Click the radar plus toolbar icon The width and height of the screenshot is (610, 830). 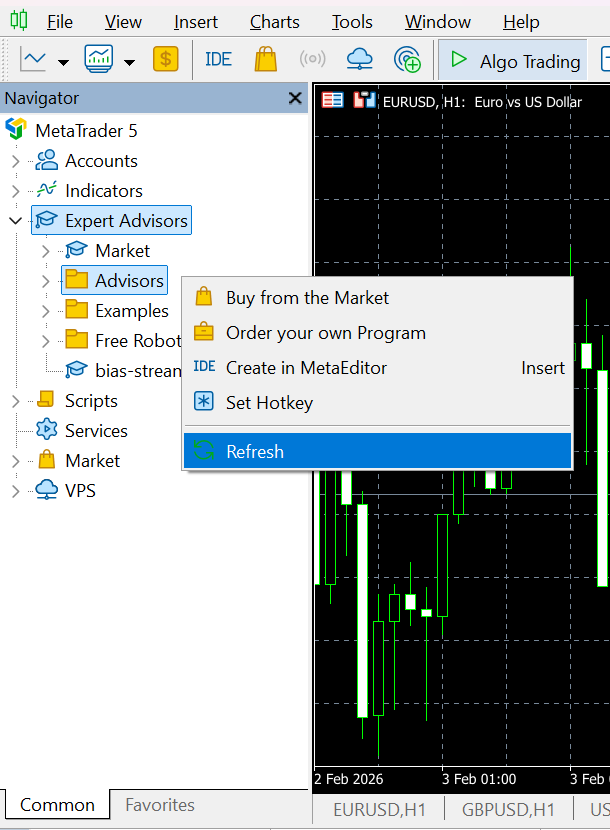(407, 59)
